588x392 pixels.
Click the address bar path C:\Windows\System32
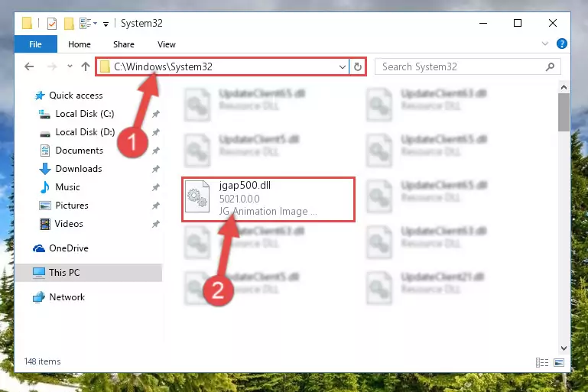click(163, 66)
